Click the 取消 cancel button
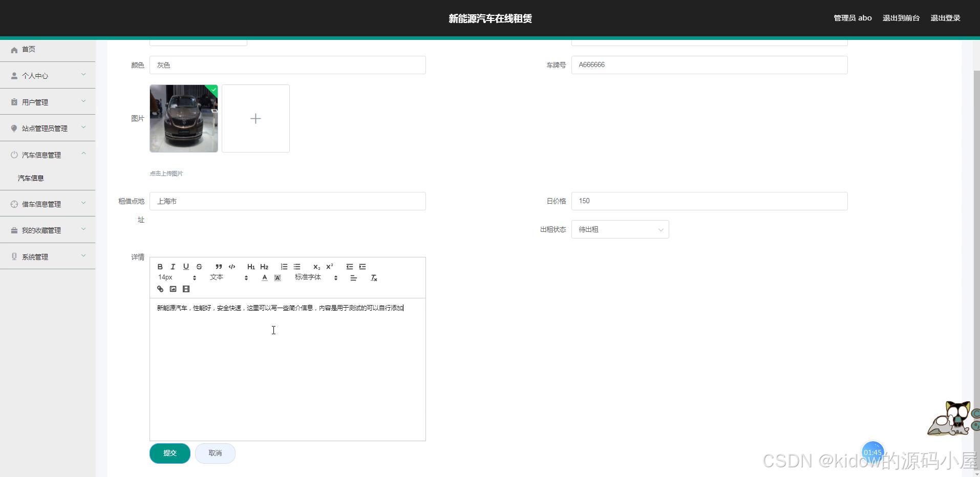This screenshot has width=980, height=477. (x=215, y=453)
